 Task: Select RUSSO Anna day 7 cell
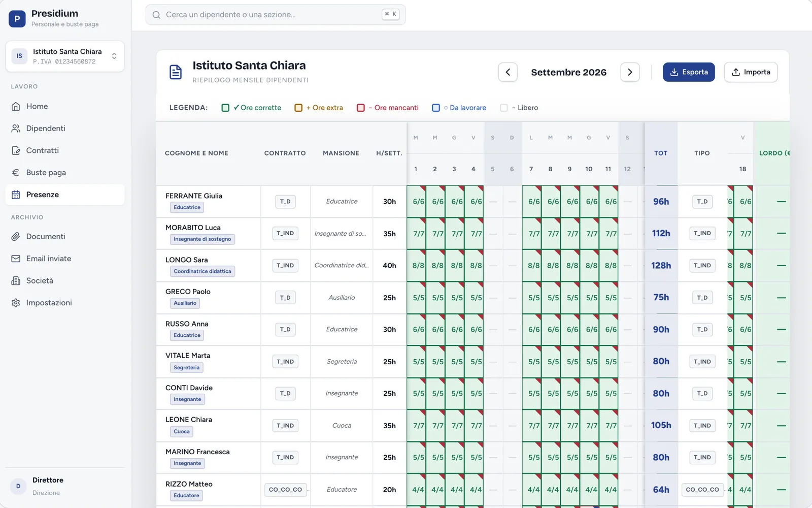point(532,330)
